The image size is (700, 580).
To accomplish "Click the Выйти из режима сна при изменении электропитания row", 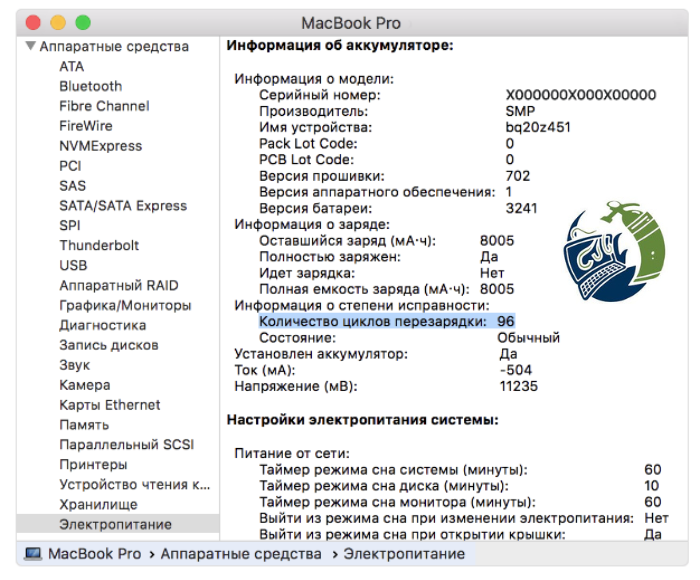I will pyautogui.click(x=464, y=518).
